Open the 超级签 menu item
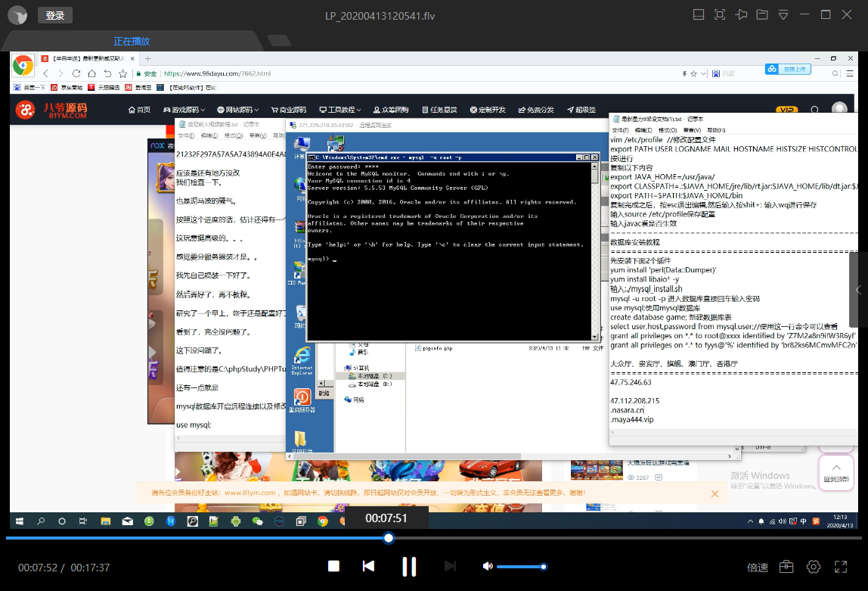The image size is (868, 591). (x=581, y=110)
